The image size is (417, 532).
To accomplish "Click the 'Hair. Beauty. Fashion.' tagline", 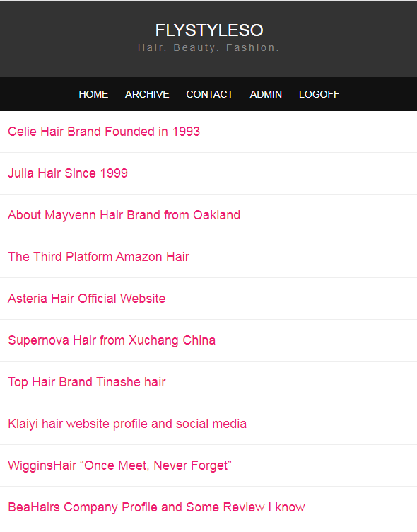I will pos(208,47).
